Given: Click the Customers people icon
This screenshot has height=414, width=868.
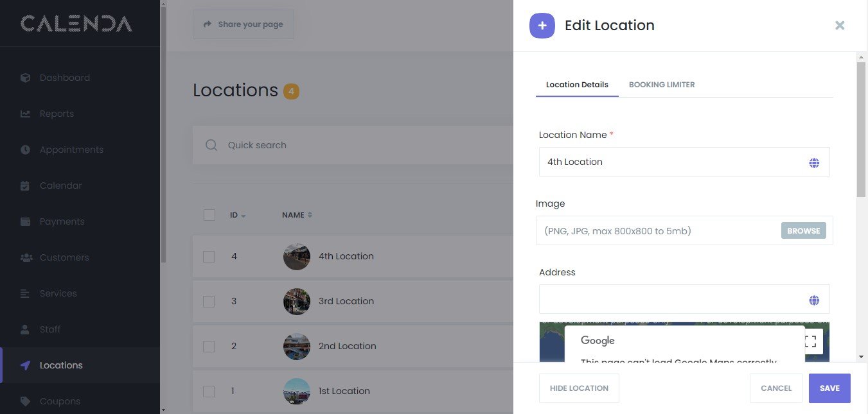Looking at the screenshot, I should point(26,257).
